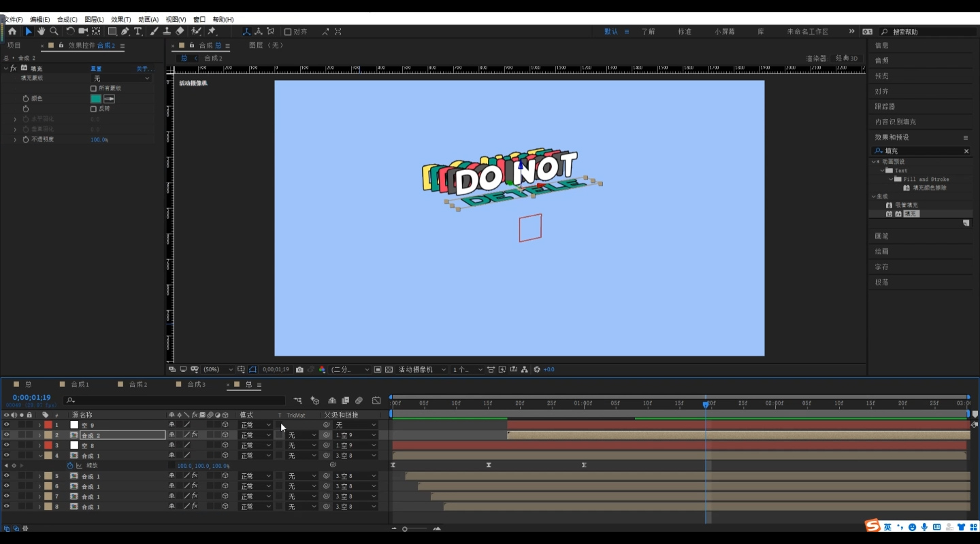Collapse layer 4 合成 1 properties

pos(39,456)
